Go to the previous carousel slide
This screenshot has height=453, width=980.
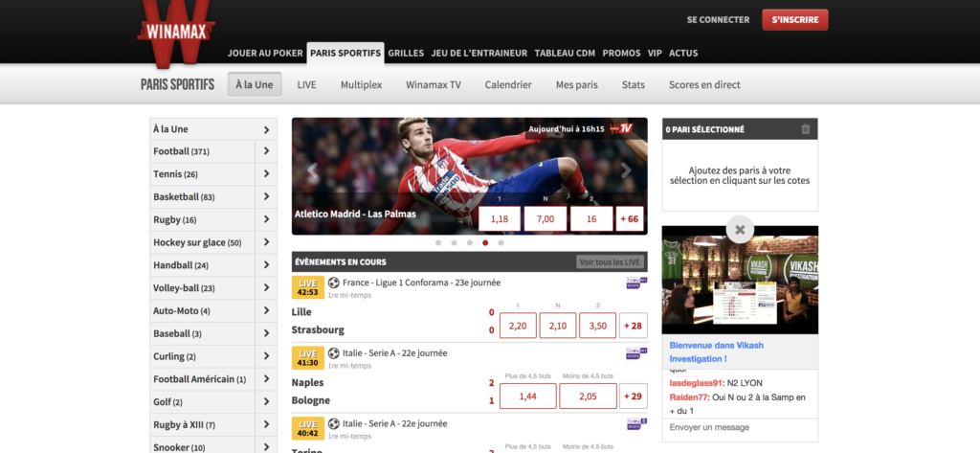pyautogui.click(x=313, y=170)
